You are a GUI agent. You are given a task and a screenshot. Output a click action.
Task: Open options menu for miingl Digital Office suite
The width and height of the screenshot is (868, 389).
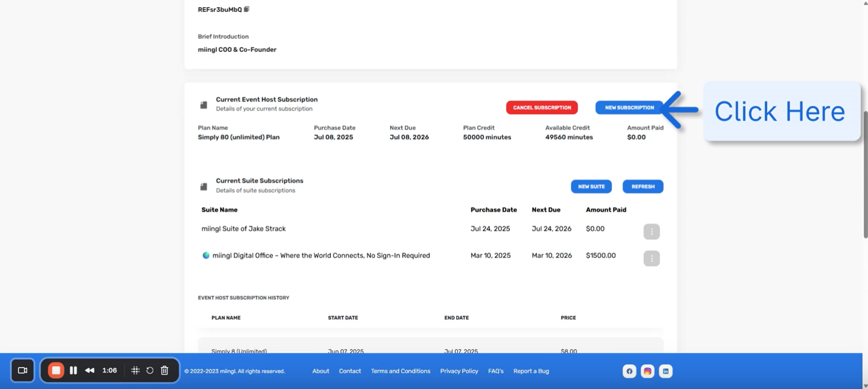tap(651, 258)
